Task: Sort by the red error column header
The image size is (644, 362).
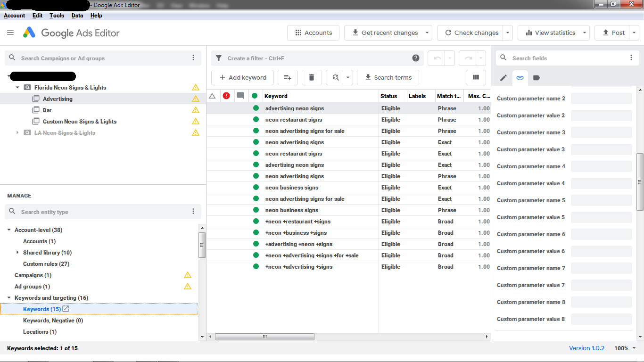Action: (226, 96)
